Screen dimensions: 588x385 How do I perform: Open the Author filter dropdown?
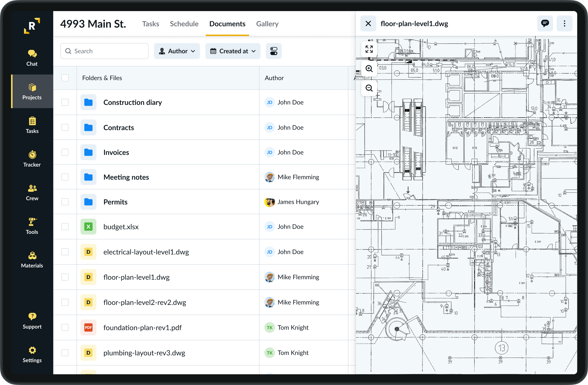click(x=177, y=51)
